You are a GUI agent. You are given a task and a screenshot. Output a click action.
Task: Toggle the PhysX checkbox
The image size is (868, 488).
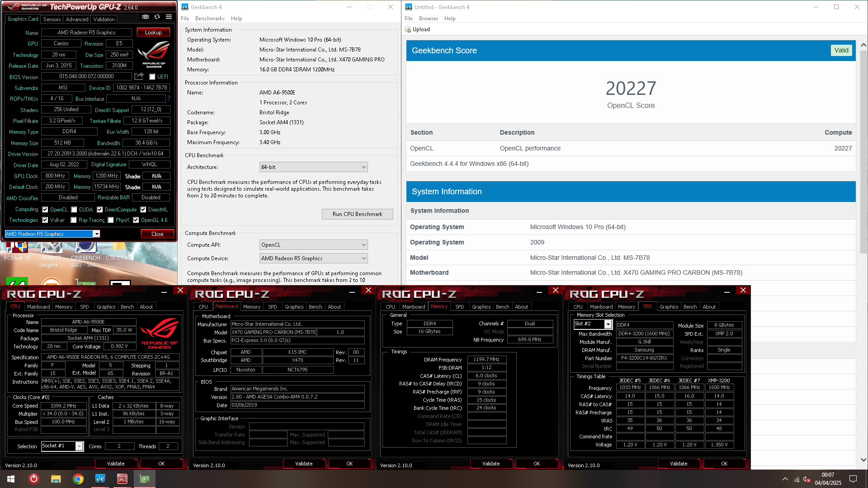click(111, 220)
